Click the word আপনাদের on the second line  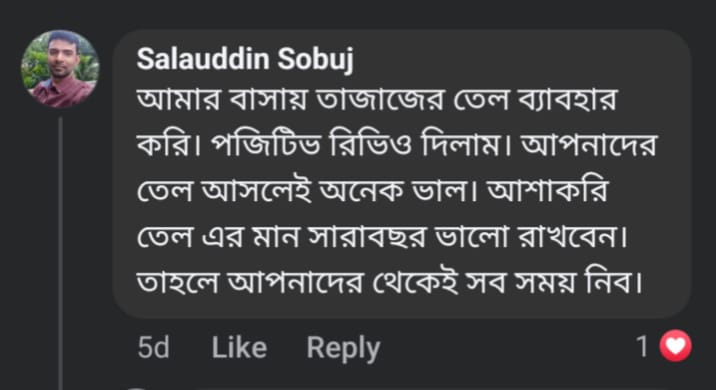[588, 145]
